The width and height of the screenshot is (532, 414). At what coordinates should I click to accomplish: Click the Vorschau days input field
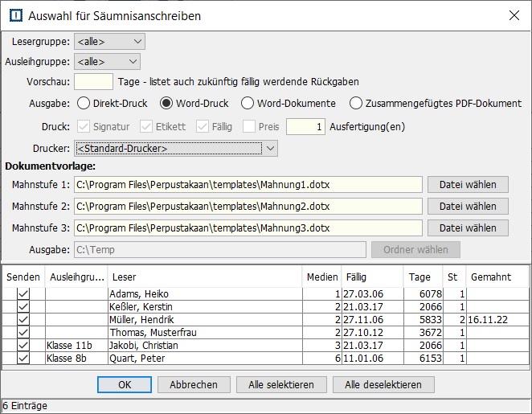93,81
